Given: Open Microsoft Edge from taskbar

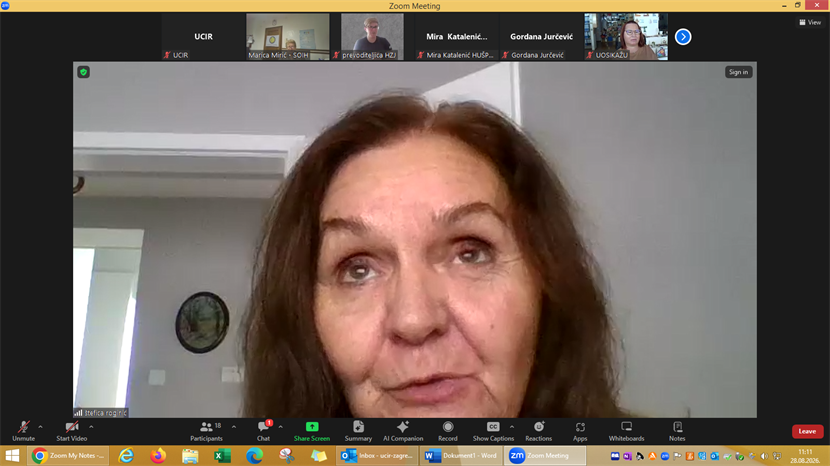Looking at the screenshot, I should pyautogui.click(x=255, y=455).
